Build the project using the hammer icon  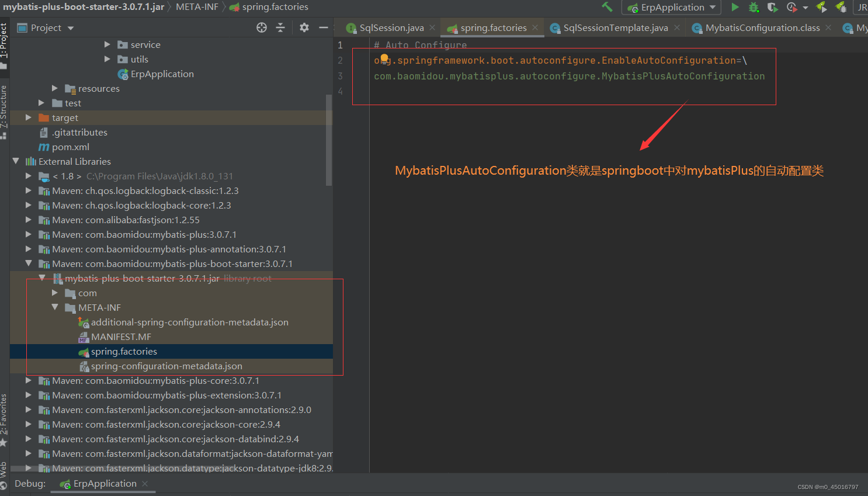(607, 7)
